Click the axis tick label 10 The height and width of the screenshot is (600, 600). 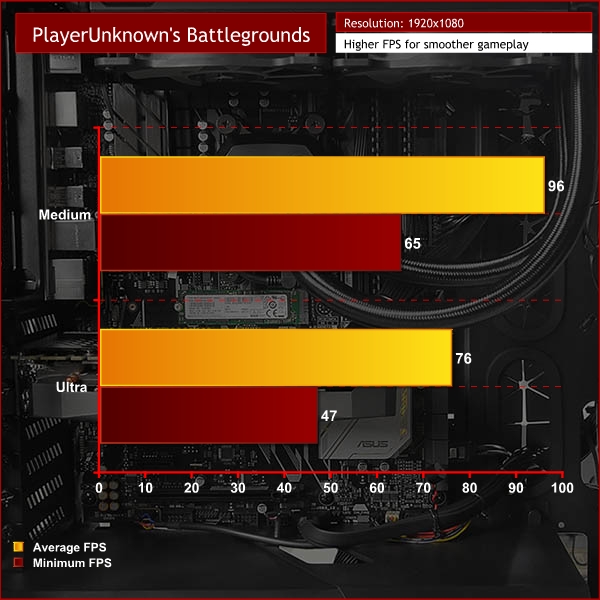coord(145,488)
